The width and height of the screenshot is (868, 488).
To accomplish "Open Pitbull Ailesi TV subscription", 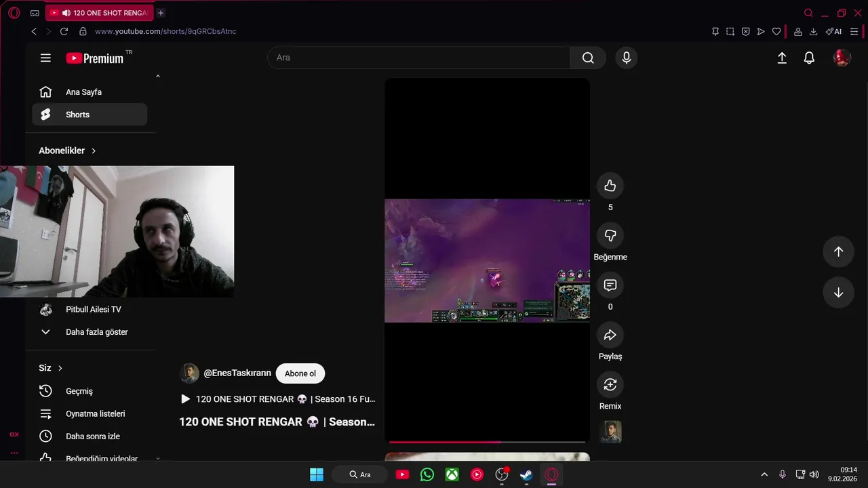I will (x=90, y=310).
